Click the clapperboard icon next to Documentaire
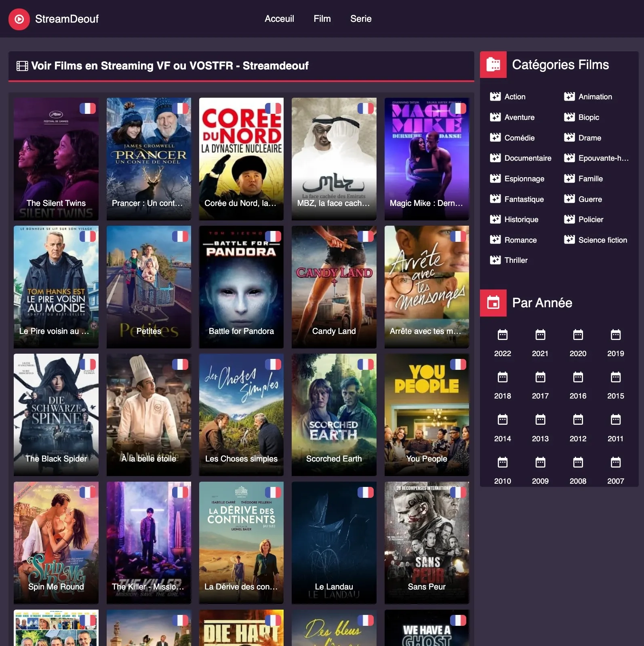644x646 pixels. (495, 158)
